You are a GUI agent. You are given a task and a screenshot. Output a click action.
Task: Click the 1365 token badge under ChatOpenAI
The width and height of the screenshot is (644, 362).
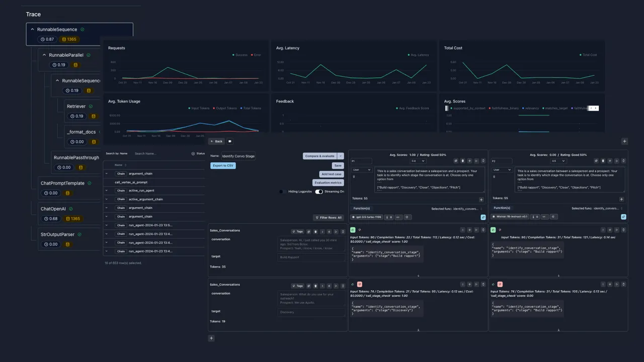click(x=72, y=219)
